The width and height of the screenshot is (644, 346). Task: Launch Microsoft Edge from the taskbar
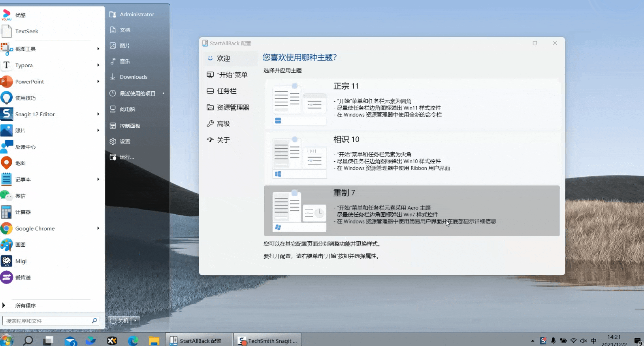point(133,340)
